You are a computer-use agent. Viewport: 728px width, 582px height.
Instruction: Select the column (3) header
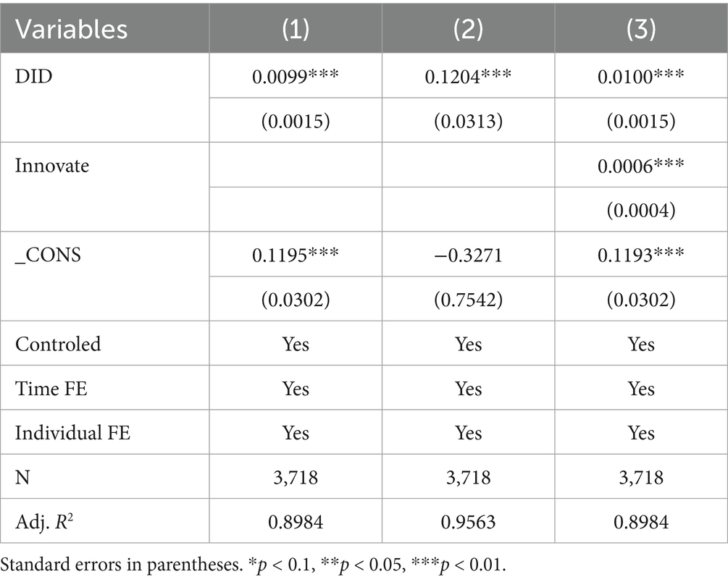coord(640,29)
